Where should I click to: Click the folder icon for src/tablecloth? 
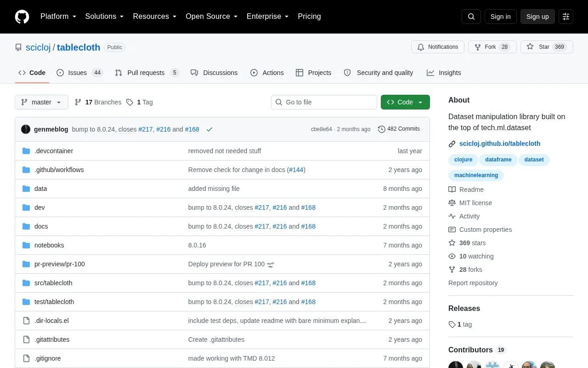[26, 283]
